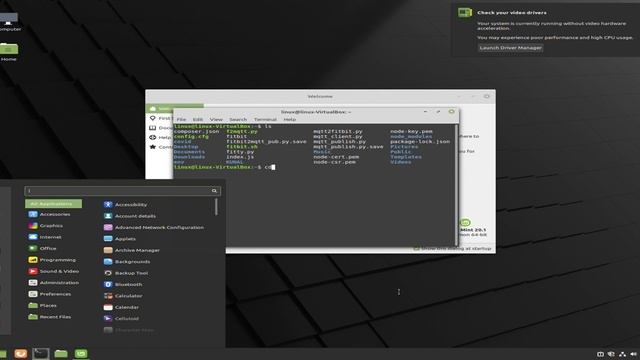Click the search magnifier icon in menu
The image size is (640, 360).
coord(214,191)
